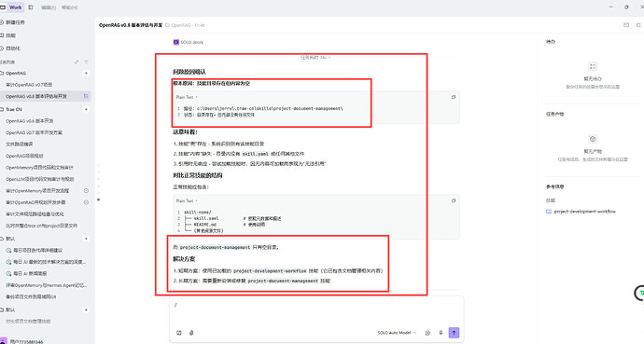Open the 帮助 menu in the title bar

(x=69, y=7)
